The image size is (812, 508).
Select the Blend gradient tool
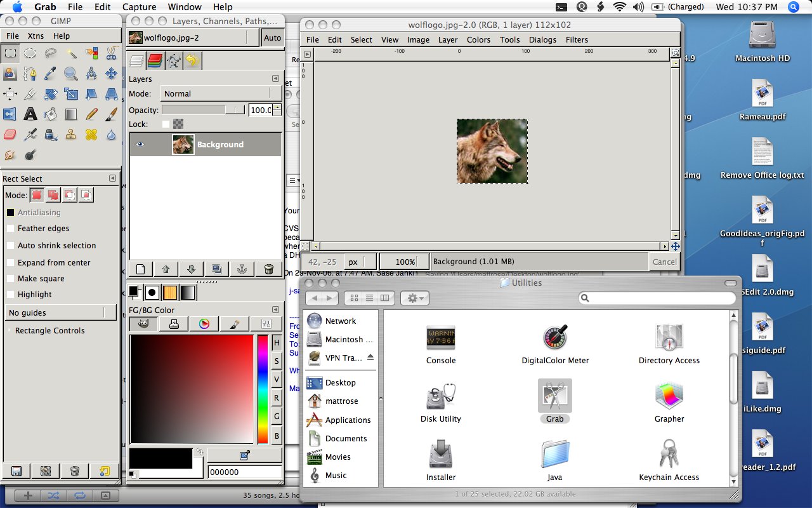pyautogui.click(x=71, y=114)
